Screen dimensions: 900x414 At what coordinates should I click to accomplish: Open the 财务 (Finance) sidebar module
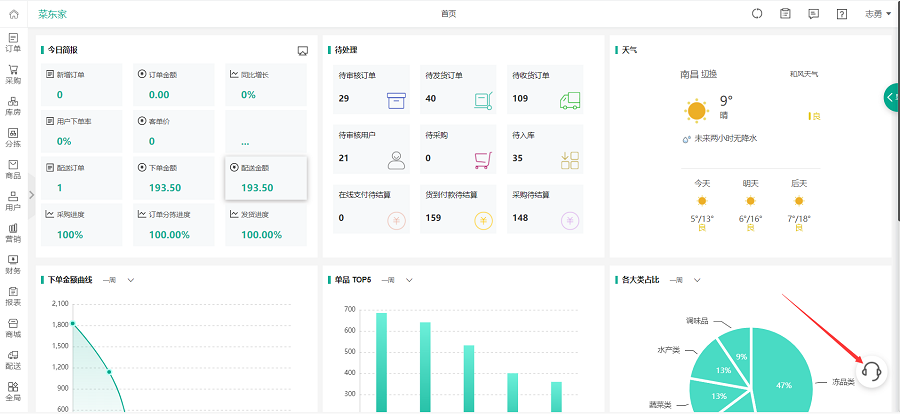click(13, 263)
